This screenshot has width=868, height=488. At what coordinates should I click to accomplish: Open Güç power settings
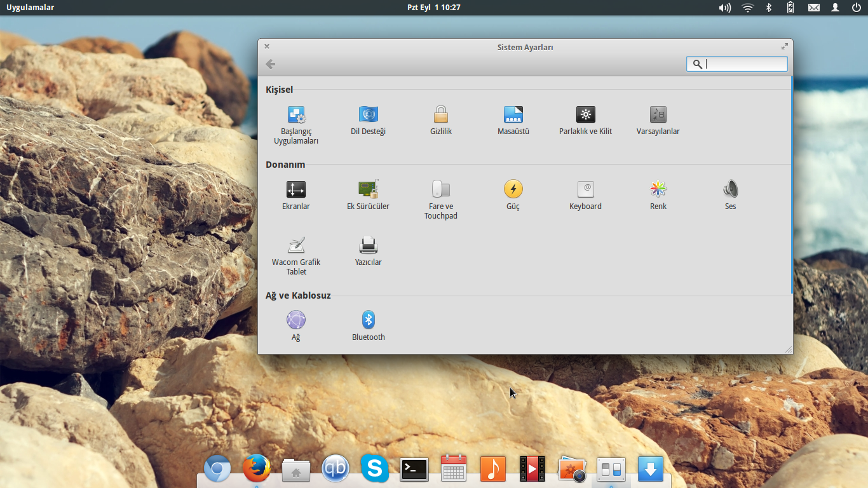(x=513, y=196)
